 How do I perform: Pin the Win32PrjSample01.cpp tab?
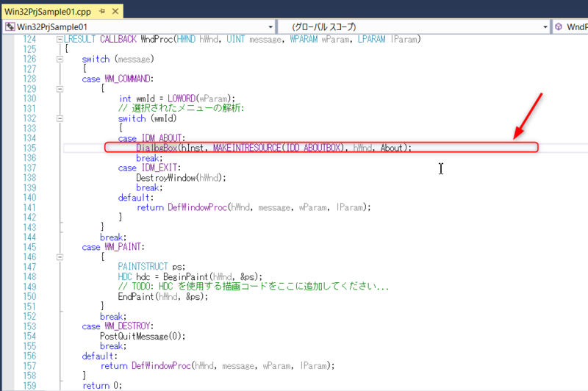coord(102,12)
